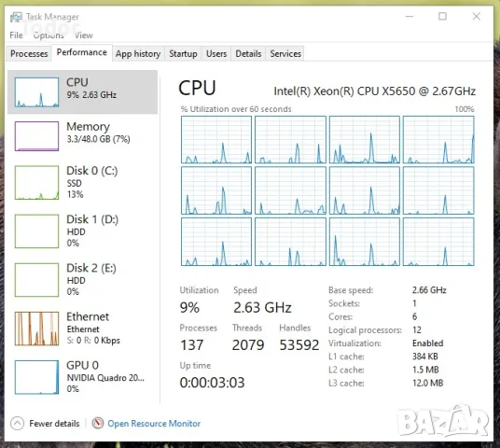500x448 pixels.
Task: Click the first logical processor graph
Action: 216,140
